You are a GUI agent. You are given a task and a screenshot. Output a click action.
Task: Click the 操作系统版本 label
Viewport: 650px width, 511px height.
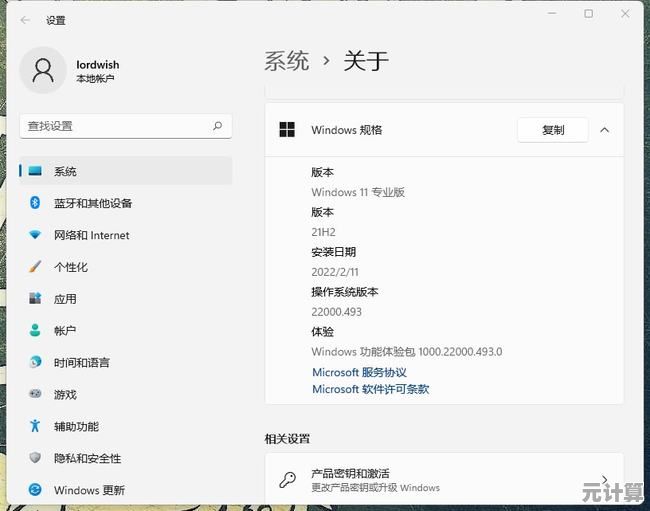344,292
